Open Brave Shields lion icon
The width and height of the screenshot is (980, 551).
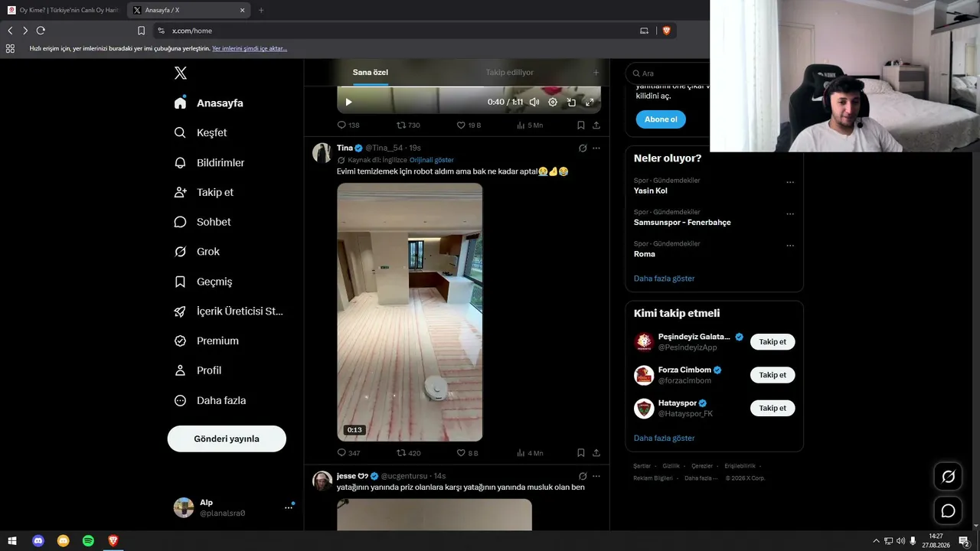(666, 31)
